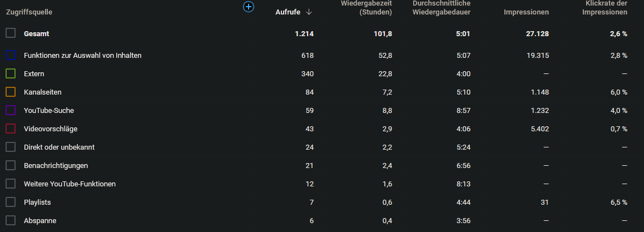Click the blue plus add-metric icon
Screen dimensions: 644x232
(249, 7)
